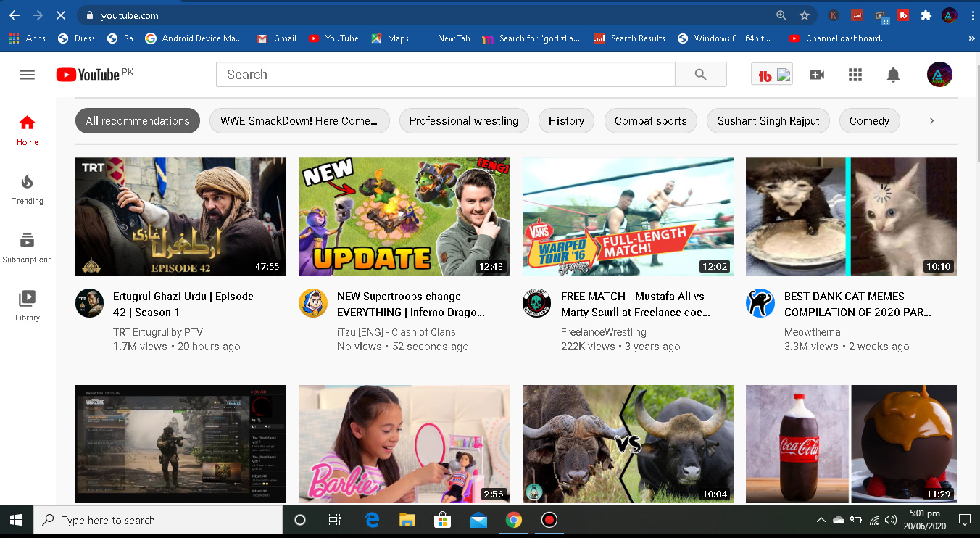This screenshot has width=980, height=538.
Task: Open the YouTube hamburger guide menu
Action: 27,75
